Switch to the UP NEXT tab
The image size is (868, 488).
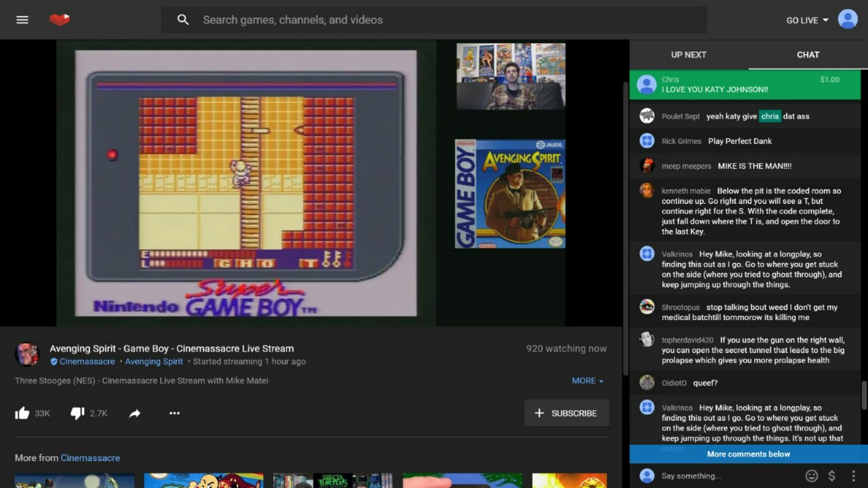tap(689, 55)
